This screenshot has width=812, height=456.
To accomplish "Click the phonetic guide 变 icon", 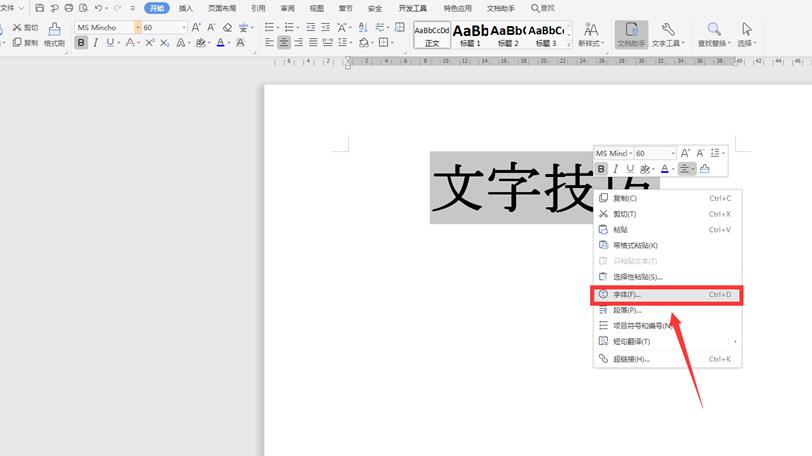I will point(243,27).
